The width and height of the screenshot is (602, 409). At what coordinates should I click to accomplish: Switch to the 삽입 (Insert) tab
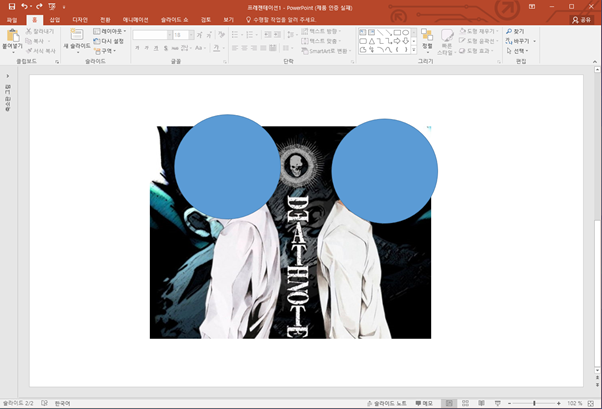pos(55,20)
